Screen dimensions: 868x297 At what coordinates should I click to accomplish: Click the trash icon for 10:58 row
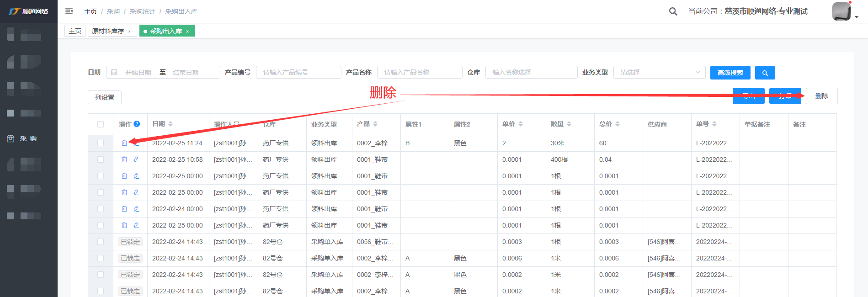click(124, 159)
